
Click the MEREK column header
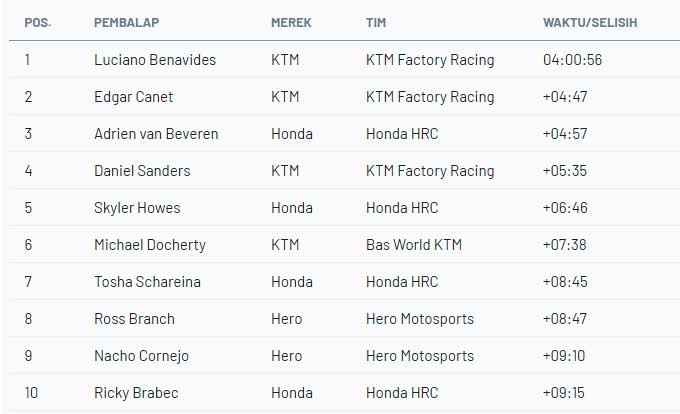(x=290, y=22)
